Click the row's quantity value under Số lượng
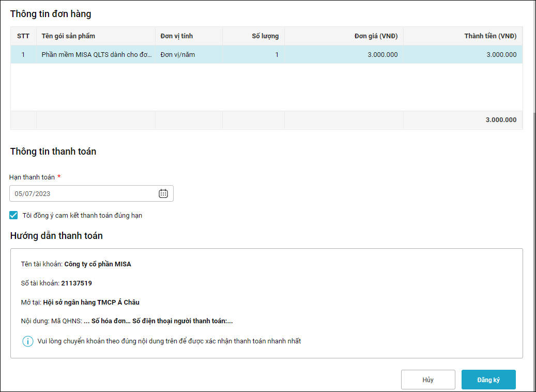The image size is (536, 392). (x=277, y=54)
